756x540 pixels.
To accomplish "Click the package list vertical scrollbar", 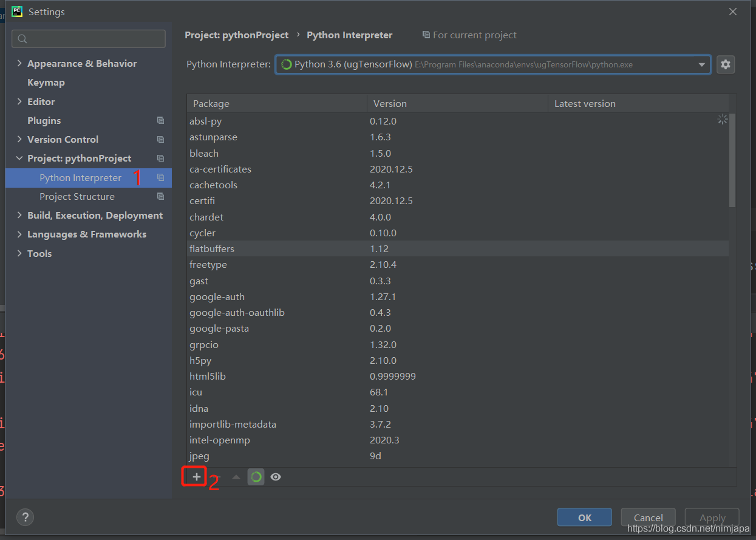I will pos(732,160).
